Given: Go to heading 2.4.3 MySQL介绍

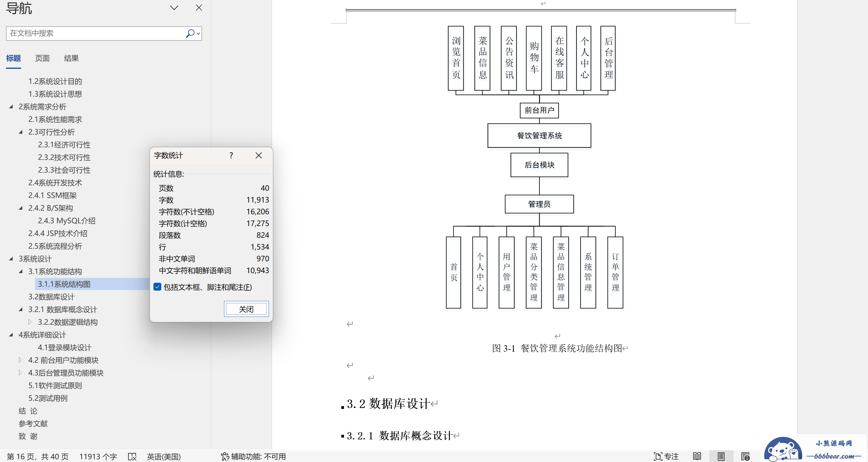Looking at the screenshot, I should coord(66,221).
